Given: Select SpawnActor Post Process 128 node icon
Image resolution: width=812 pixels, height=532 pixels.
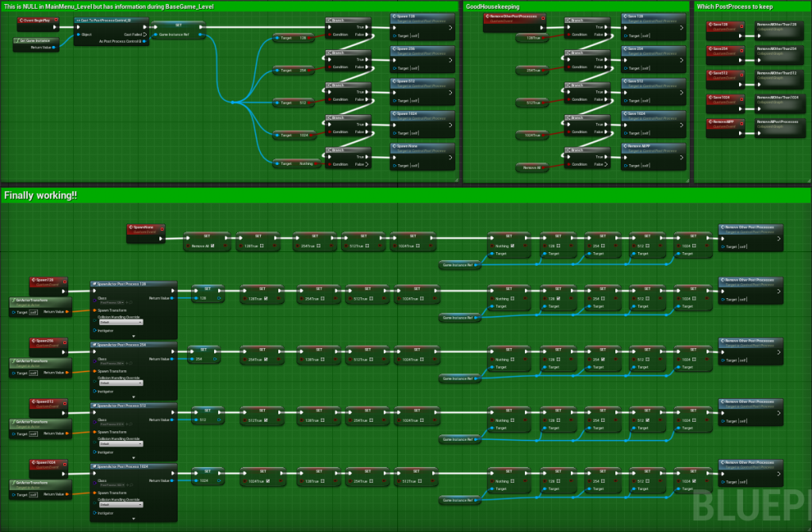Looking at the screenshot, I should pyautogui.click(x=94, y=284).
